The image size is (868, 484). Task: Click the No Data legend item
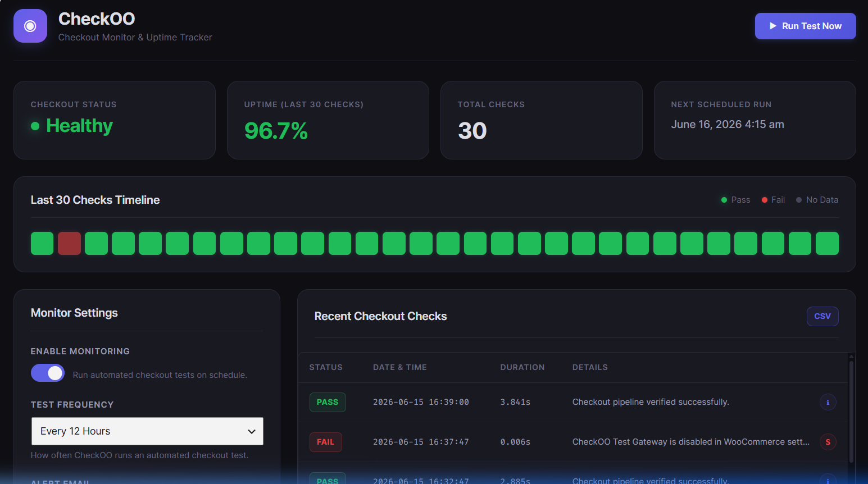tap(817, 200)
